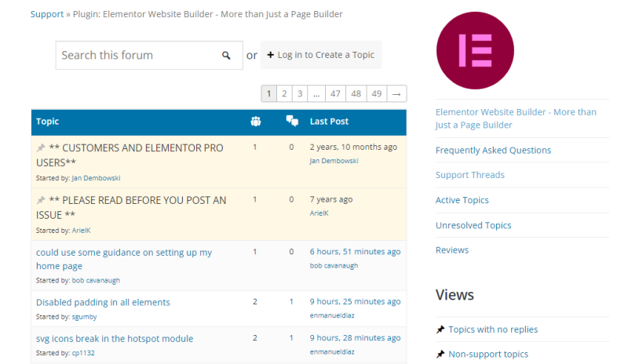Image resolution: width=628 pixels, height=364 pixels.
Task: Click the Last Post column header
Action: (x=329, y=122)
